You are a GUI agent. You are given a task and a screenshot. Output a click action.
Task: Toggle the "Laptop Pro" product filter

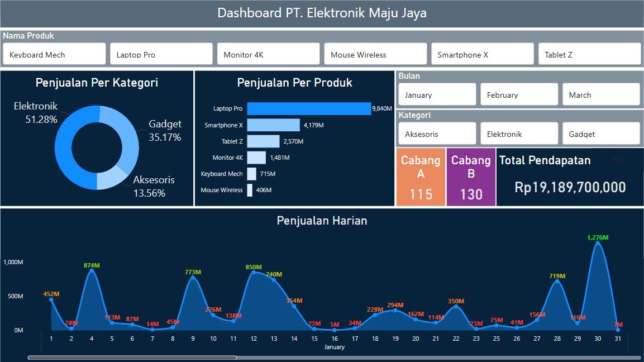point(161,53)
